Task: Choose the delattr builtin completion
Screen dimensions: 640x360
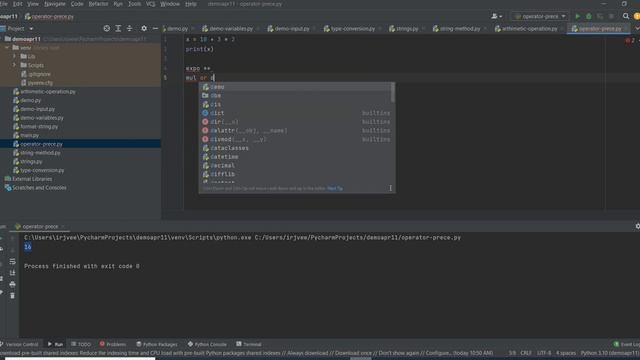Action: point(296,131)
